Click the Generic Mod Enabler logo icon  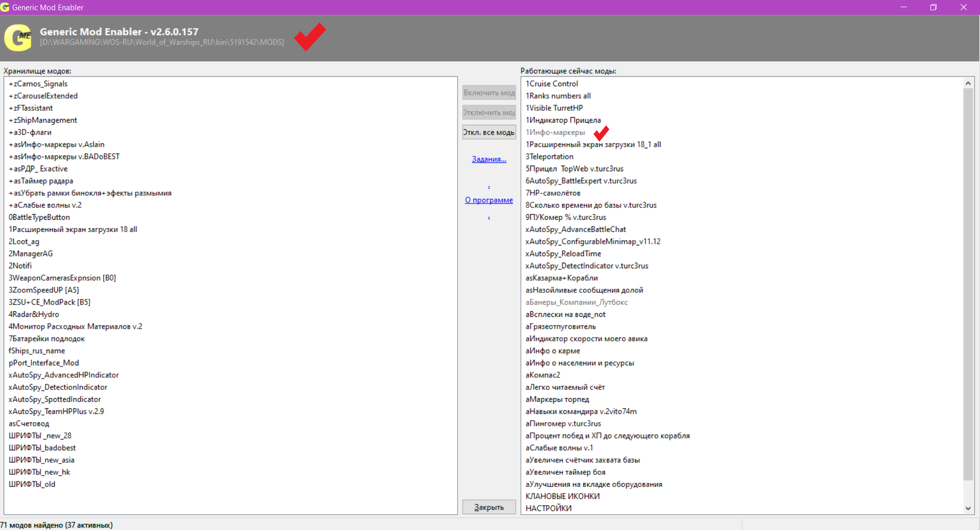(x=18, y=38)
